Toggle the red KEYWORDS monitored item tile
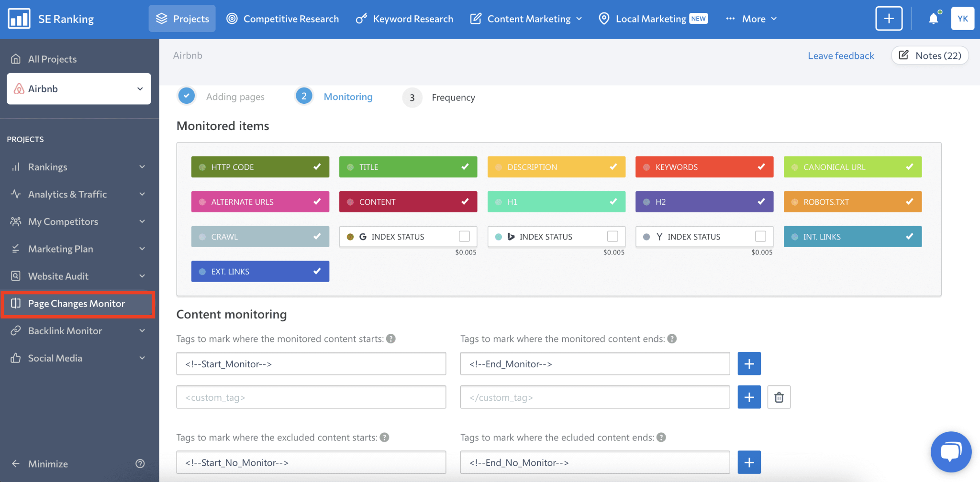Viewport: 980px width, 482px height. pyautogui.click(x=704, y=167)
